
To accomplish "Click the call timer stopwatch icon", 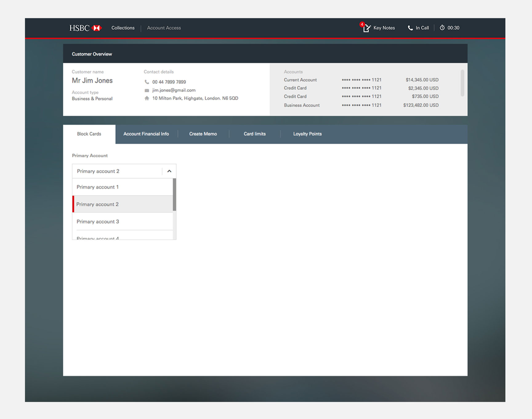I will pyautogui.click(x=442, y=28).
